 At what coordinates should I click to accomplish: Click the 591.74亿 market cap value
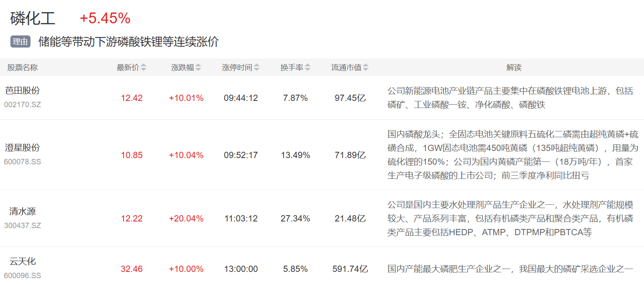coord(350,269)
